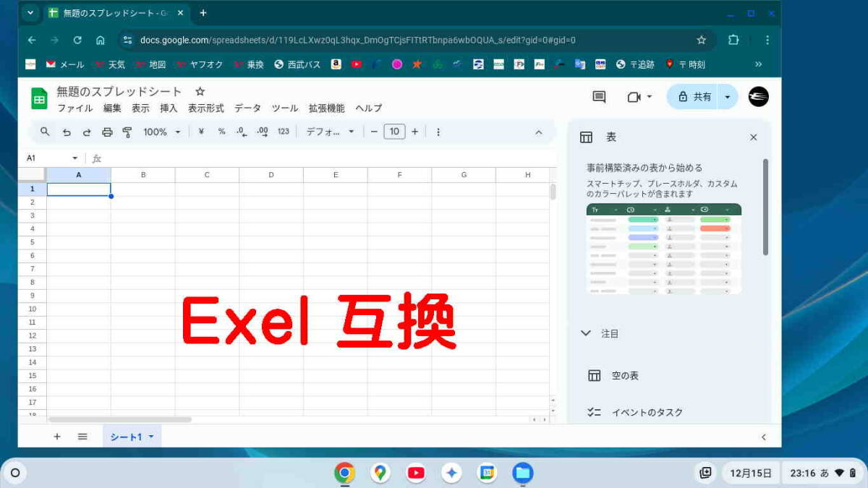Increase font size with plus button
868x488 pixels.
pos(414,132)
